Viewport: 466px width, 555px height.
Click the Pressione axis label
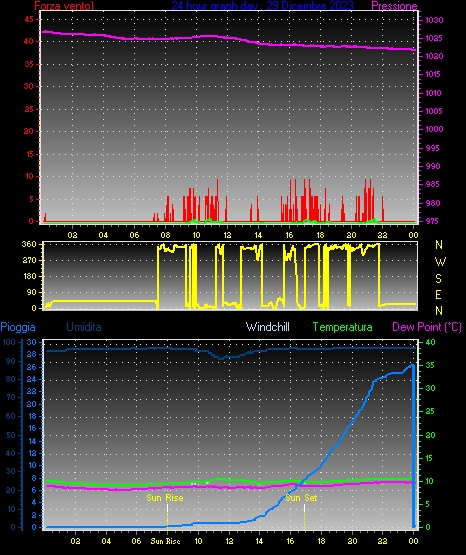pos(394,6)
